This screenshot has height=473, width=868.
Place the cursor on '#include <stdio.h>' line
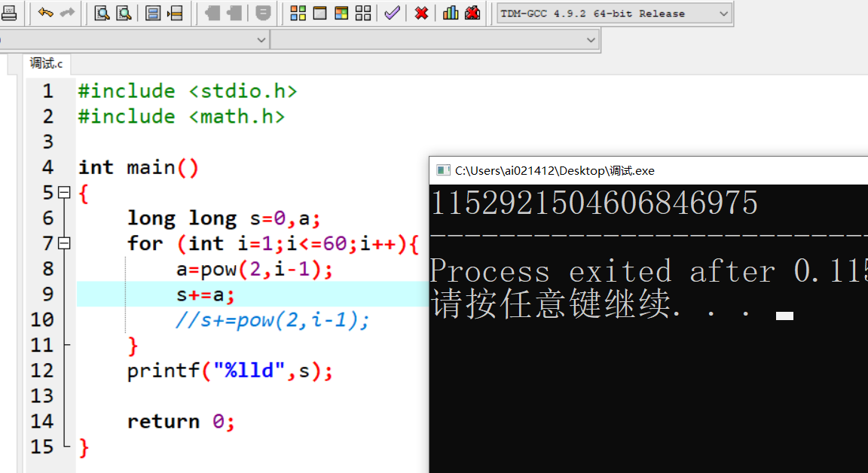(188, 90)
